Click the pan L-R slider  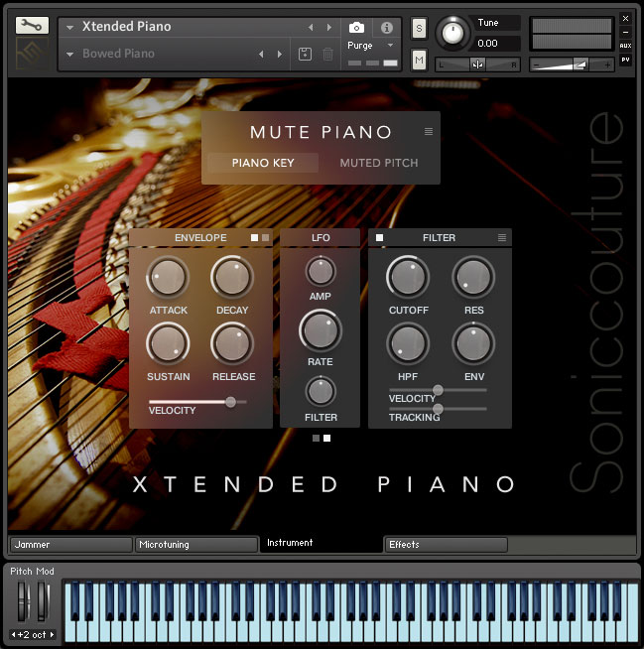[477, 65]
